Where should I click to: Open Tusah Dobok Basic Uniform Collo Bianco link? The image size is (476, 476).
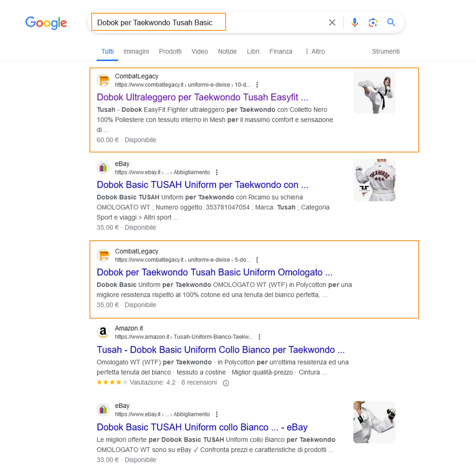tap(221, 350)
